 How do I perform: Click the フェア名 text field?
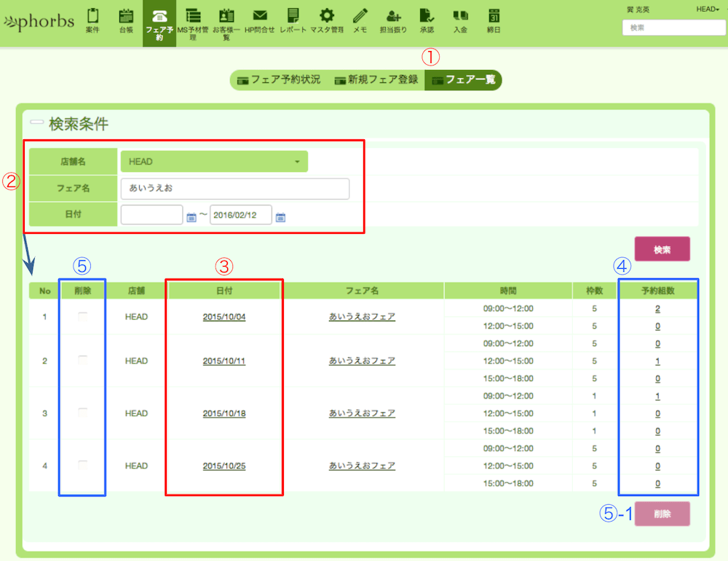click(235, 189)
